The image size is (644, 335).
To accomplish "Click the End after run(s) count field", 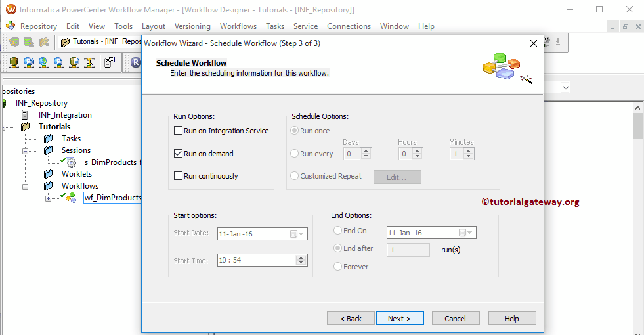I will [408, 250].
